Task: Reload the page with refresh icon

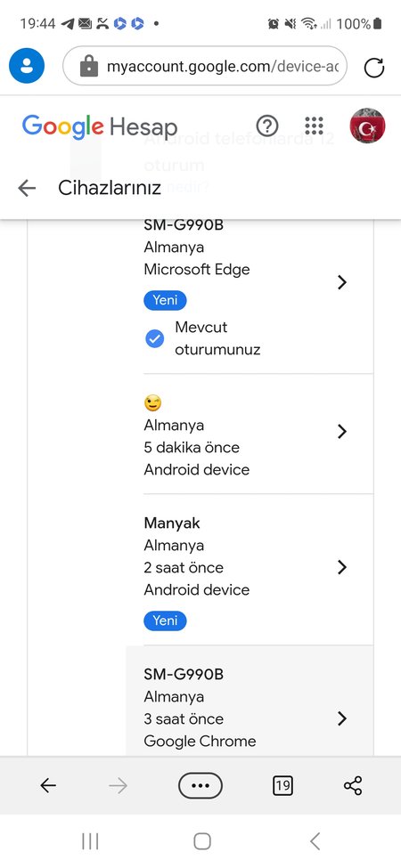Action: tap(374, 68)
